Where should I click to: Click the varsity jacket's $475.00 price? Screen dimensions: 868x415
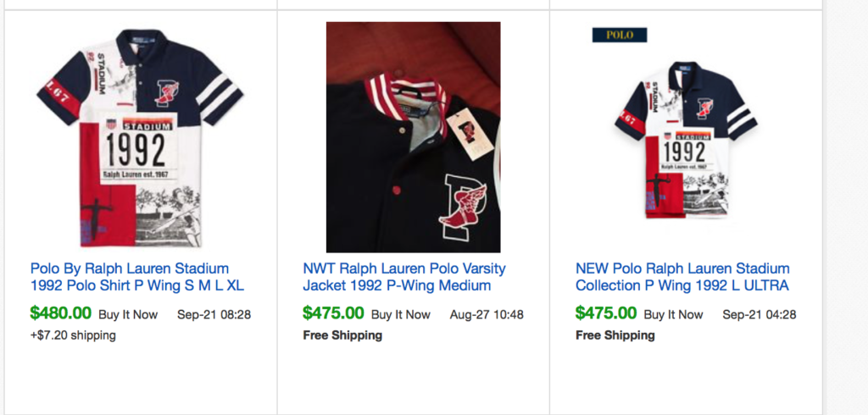coord(333,313)
